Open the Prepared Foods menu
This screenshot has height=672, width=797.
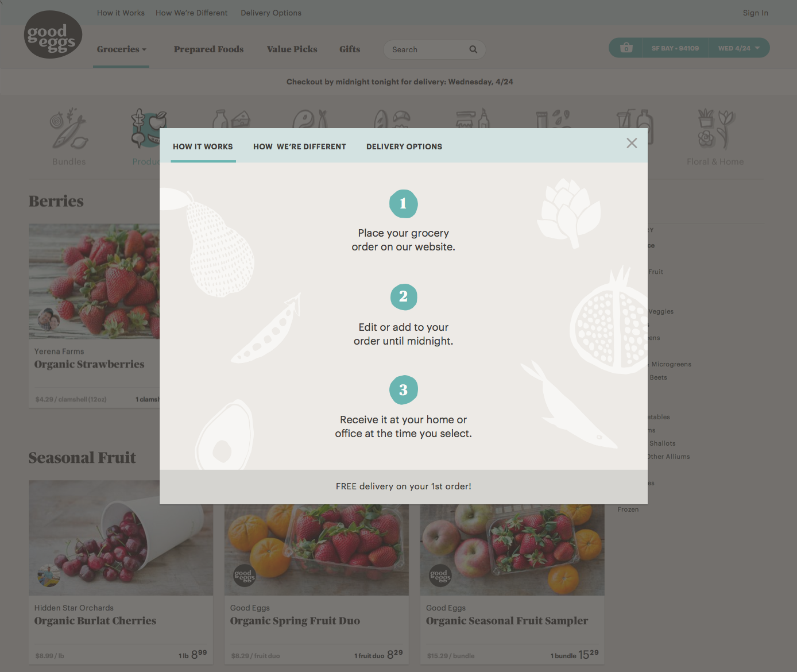pos(208,49)
